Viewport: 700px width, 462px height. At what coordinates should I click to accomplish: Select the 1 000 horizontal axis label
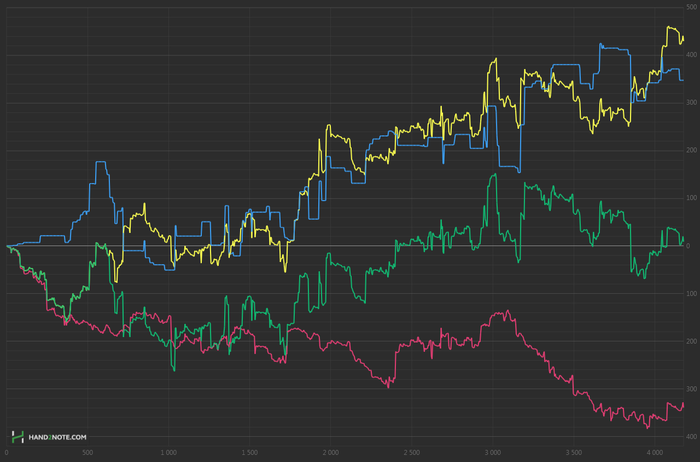point(169,452)
